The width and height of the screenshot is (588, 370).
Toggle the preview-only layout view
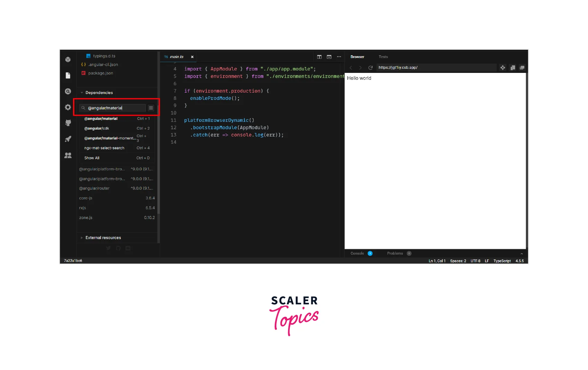pyautogui.click(x=329, y=57)
